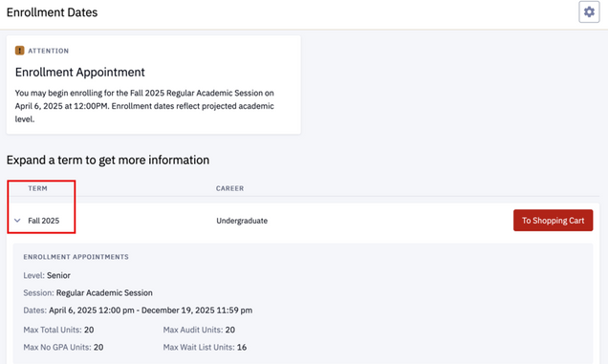
Task: Click the enrollment appointment notice paragraph
Action: [144, 106]
